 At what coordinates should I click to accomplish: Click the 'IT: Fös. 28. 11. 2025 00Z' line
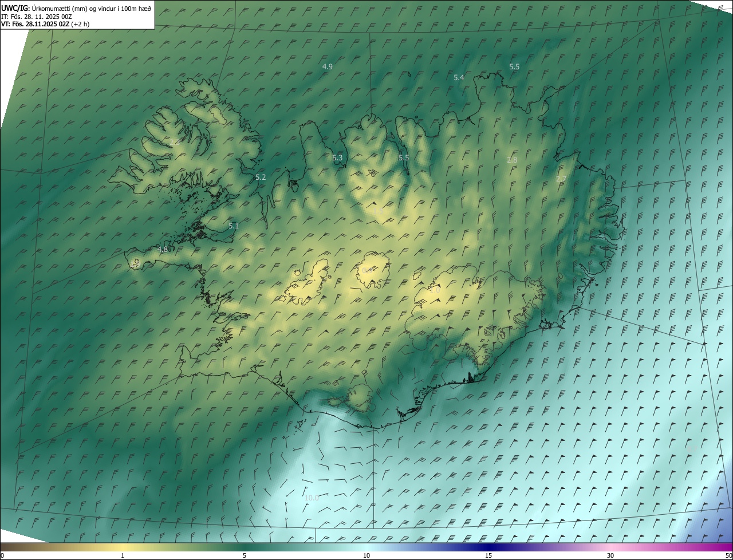click(x=37, y=17)
